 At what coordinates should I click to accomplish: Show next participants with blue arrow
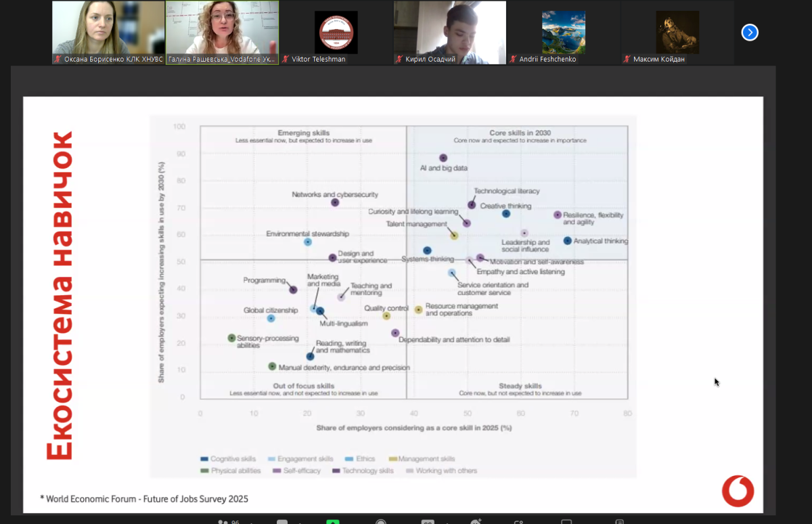pyautogui.click(x=750, y=32)
